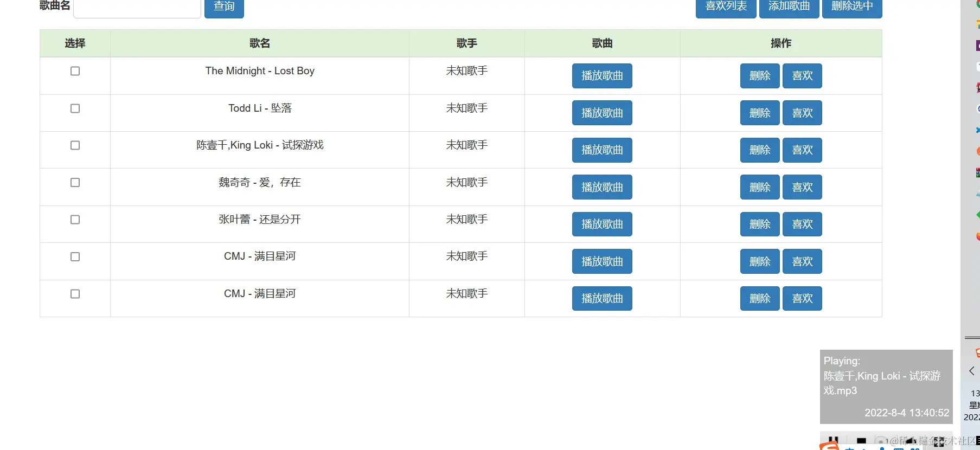Click 喜欢 for 陈壹千,King Loki - 试探游戏
The height and width of the screenshot is (450, 980).
coord(802,150)
